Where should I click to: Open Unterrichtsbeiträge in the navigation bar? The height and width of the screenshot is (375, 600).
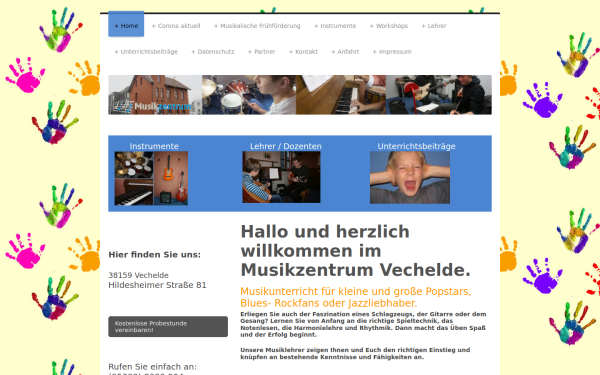(146, 52)
